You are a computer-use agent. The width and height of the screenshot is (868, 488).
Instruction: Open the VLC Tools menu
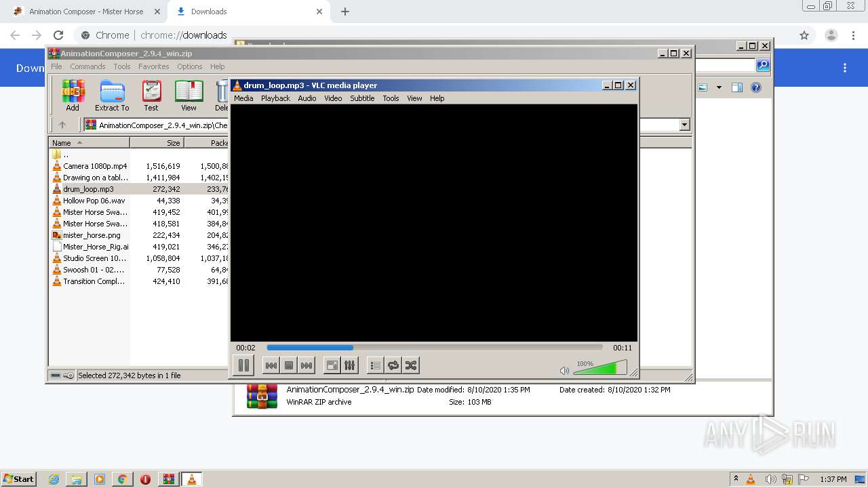click(391, 98)
